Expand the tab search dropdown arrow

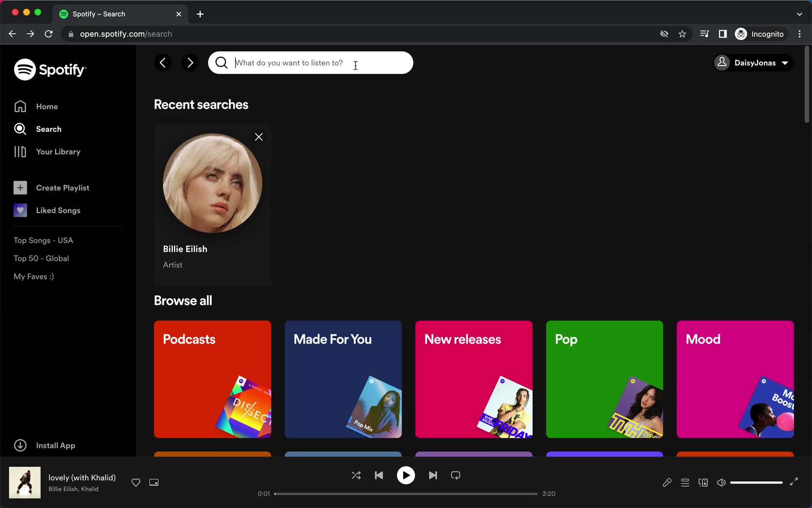[x=799, y=14]
